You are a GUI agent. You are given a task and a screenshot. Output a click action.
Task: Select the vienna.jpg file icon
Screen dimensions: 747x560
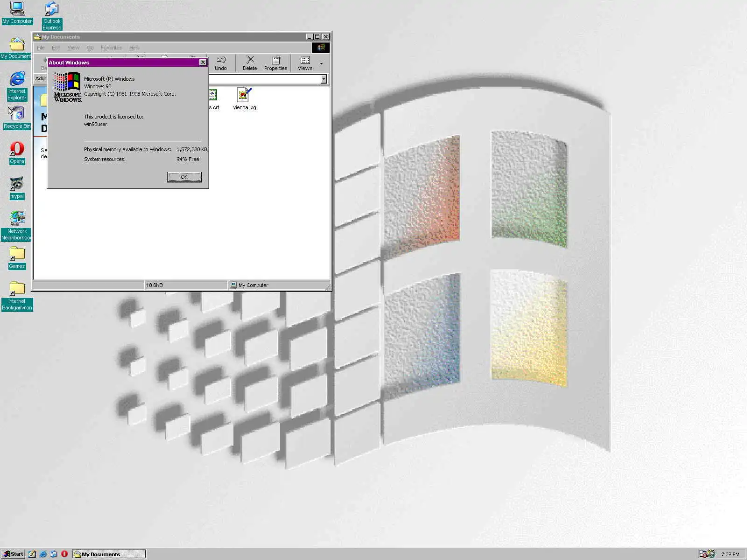point(245,98)
